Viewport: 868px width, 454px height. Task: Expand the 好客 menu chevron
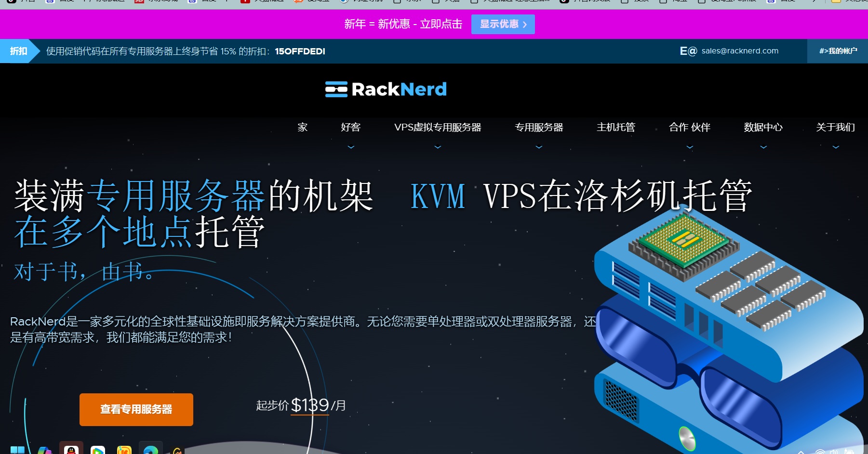point(351,147)
